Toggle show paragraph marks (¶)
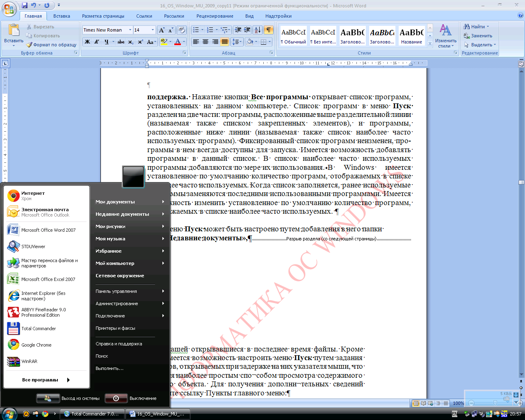 (269, 30)
